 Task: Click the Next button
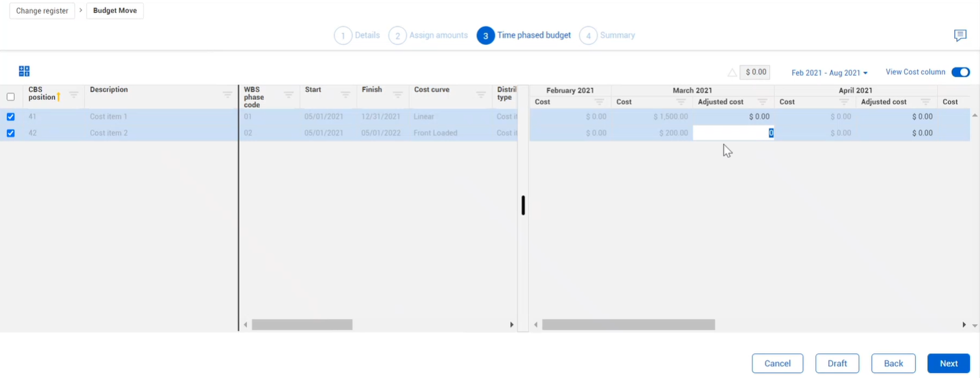948,363
